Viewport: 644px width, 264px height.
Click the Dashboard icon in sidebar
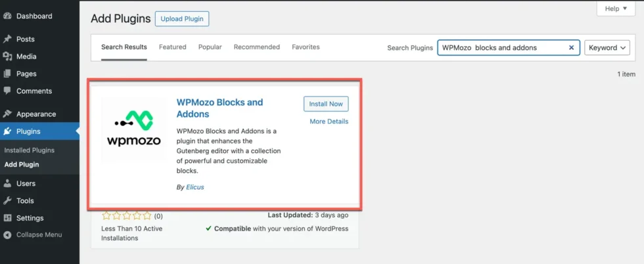7,16
